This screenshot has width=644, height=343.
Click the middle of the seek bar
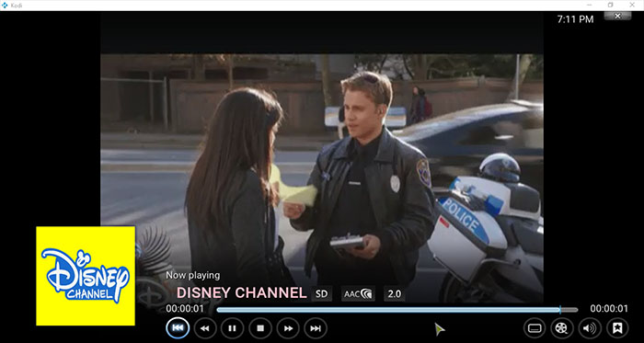coord(397,310)
